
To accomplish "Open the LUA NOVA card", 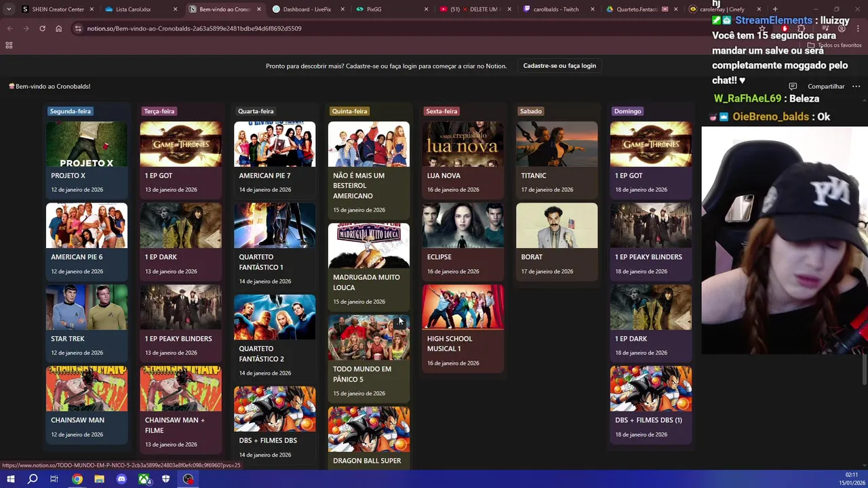I will pyautogui.click(x=463, y=159).
